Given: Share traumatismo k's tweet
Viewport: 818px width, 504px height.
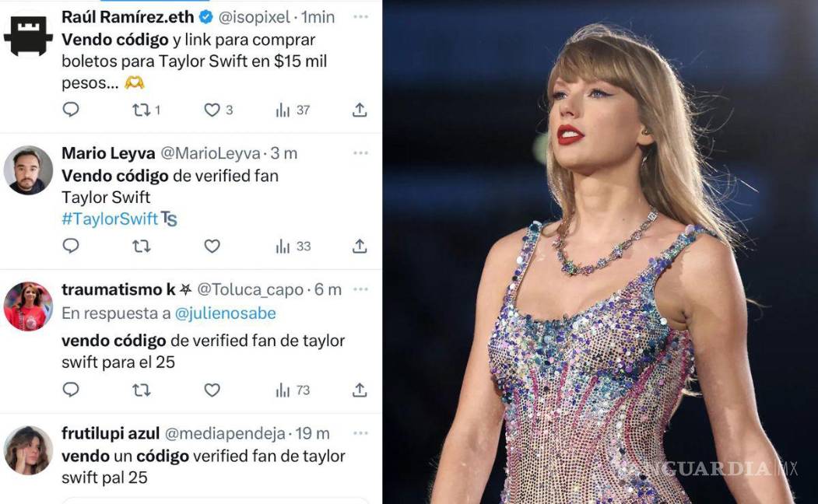Looking at the screenshot, I should pyautogui.click(x=360, y=390).
